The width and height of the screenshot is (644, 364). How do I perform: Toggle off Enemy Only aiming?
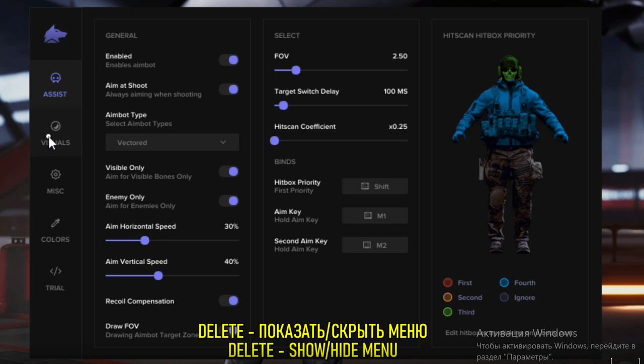coord(229,201)
